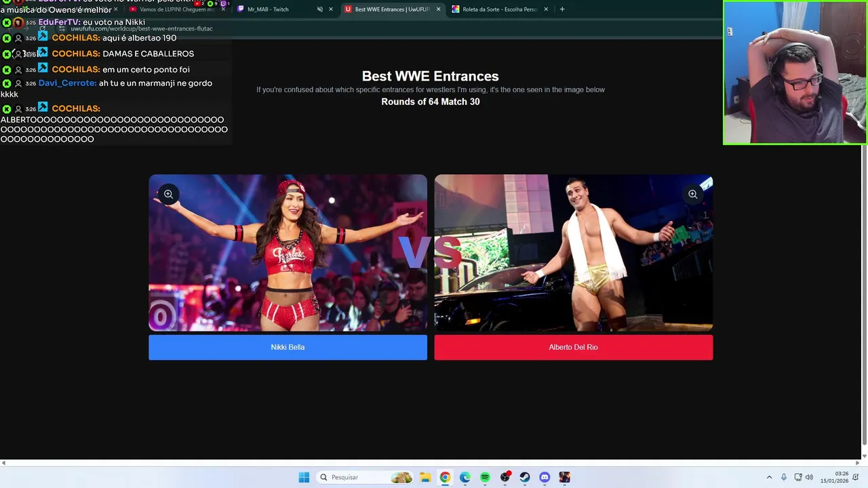The height and width of the screenshot is (488, 868).
Task: Close the Mr_MAB Twitch tab
Action: click(331, 9)
